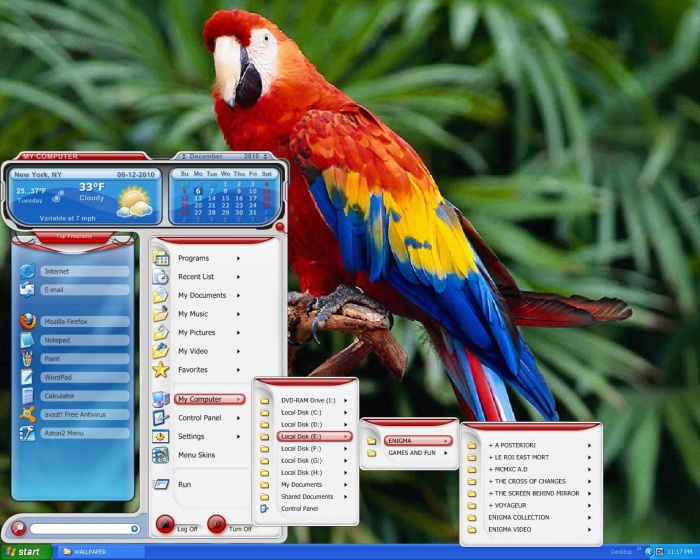Screen dimensions: 700x560
Task: Click the My Computer monitor icon
Action: click(160, 399)
